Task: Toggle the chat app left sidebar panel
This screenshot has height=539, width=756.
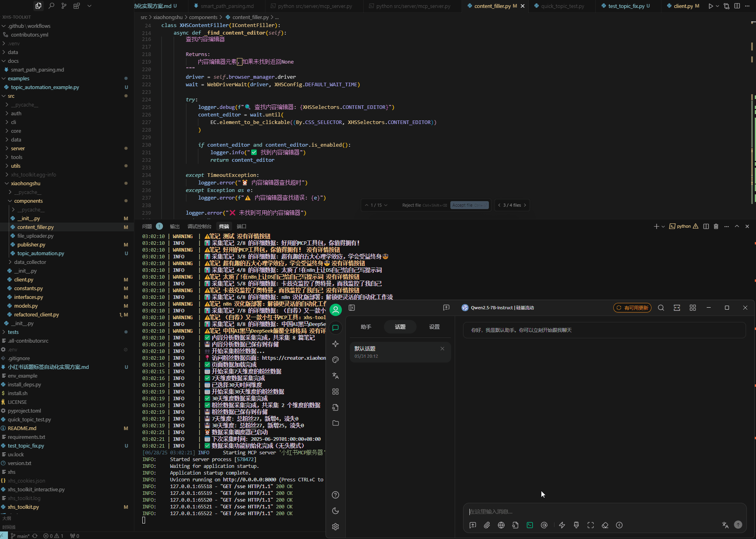Action: click(x=352, y=308)
